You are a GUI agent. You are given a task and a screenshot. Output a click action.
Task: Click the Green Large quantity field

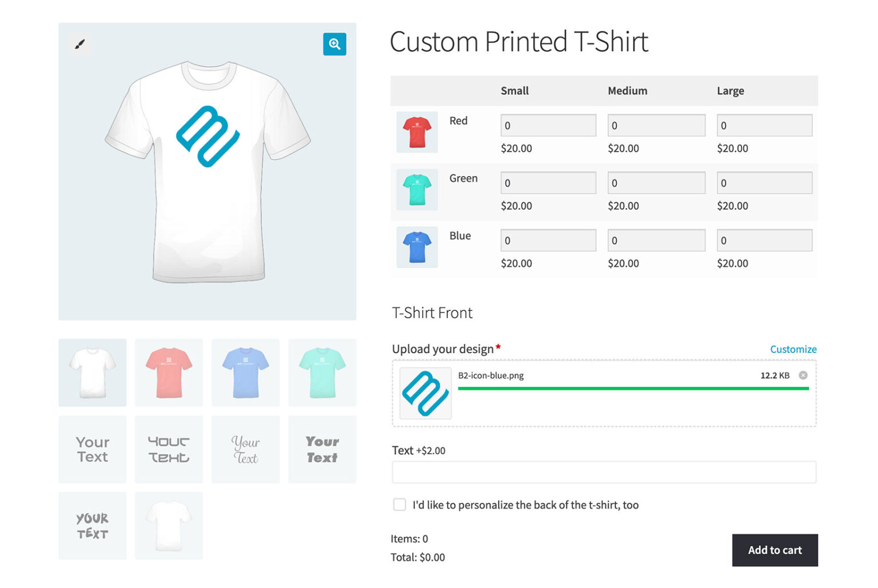coord(764,183)
